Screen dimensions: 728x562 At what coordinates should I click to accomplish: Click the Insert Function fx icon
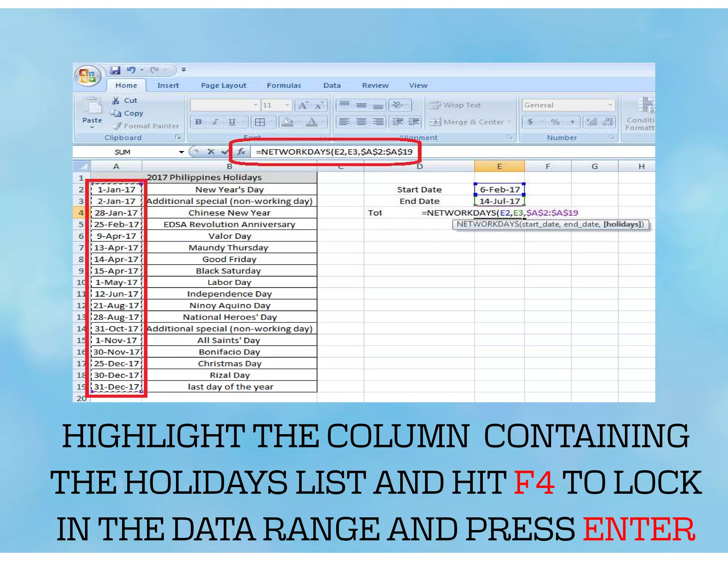[241, 152]
